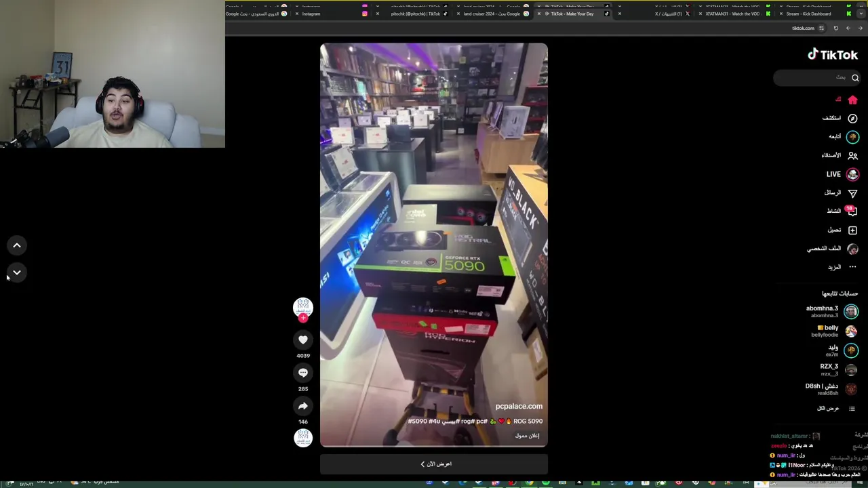This screenshot has width=868, height=488.
Task: Open the video creator's profile avatar
Action: tap(303, 306)
